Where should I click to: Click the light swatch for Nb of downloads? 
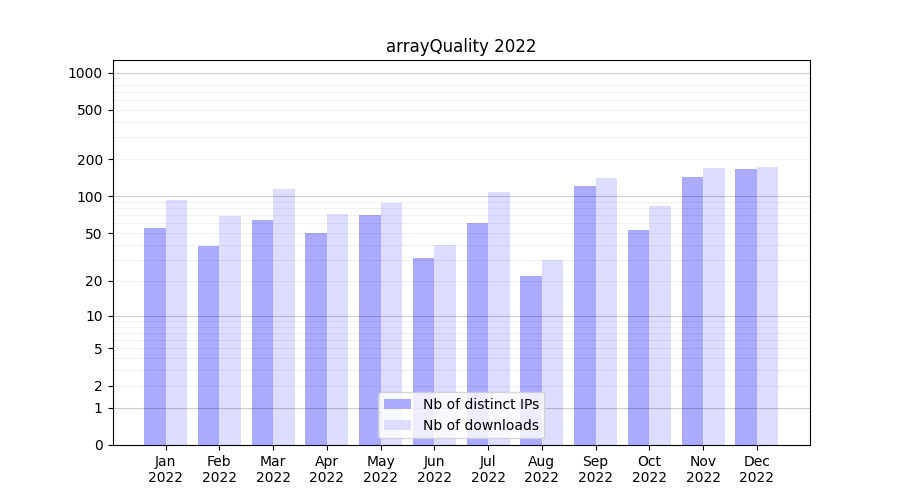point(397,425)
